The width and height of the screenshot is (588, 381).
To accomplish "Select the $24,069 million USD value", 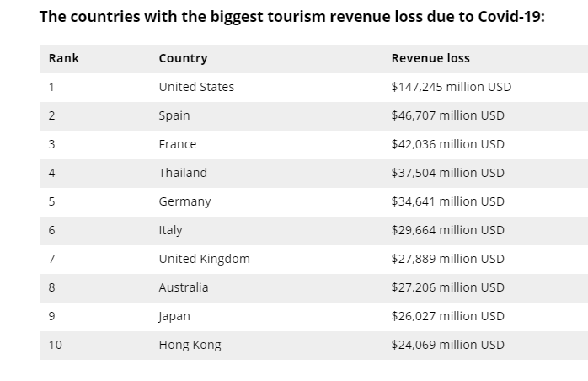I will click(x=447, y=345).
